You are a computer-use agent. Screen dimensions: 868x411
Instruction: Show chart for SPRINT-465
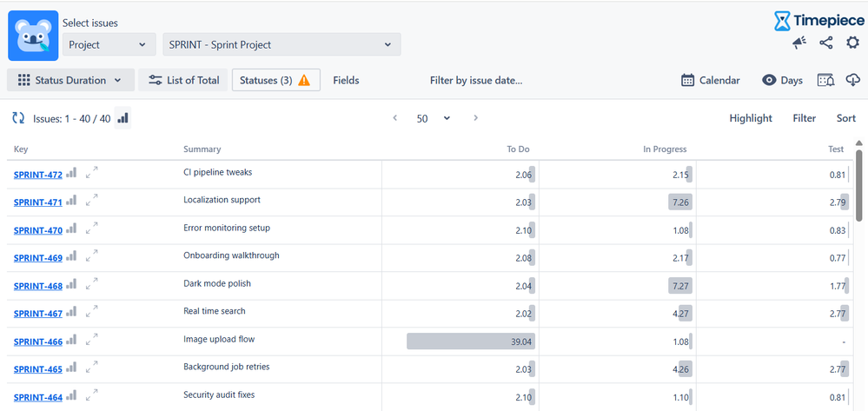tap(71, 368)
